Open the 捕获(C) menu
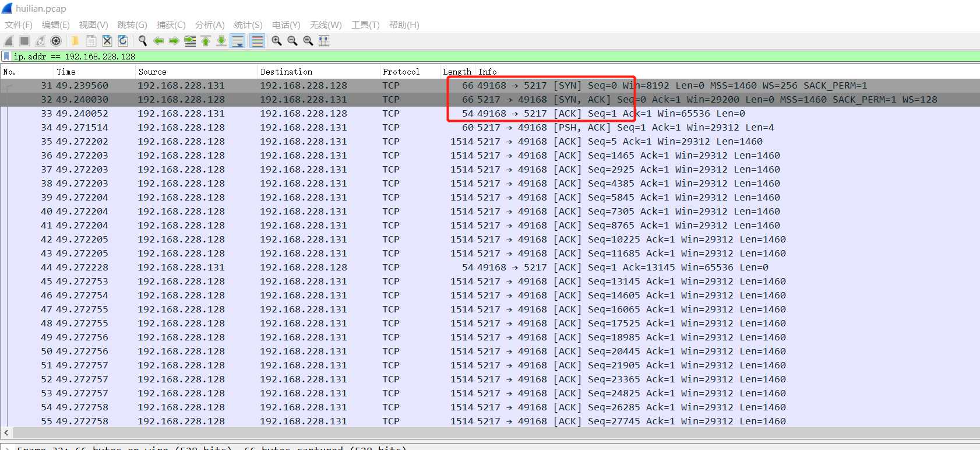The image size is (980, 450). (x=171, y=25)
